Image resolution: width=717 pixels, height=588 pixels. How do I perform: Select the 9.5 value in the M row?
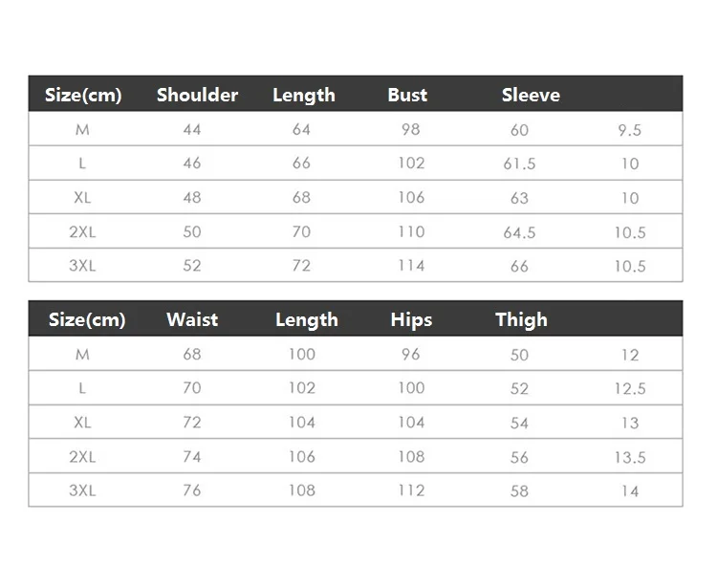click(x=629, y=130)
